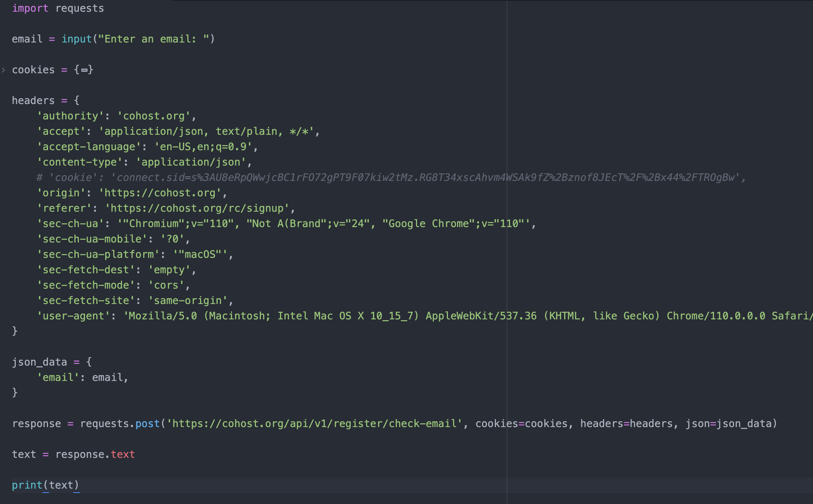Viewport: 813px width, 504px height.
Task: Click the 'origin' URL value https://cohost.org
Action: tap(160, 193)
